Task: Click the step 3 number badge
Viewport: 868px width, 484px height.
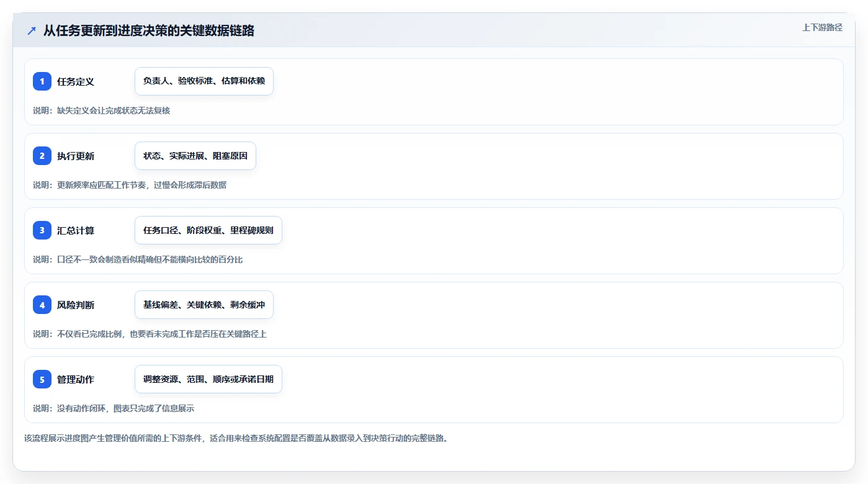Action: coord(42,230)
